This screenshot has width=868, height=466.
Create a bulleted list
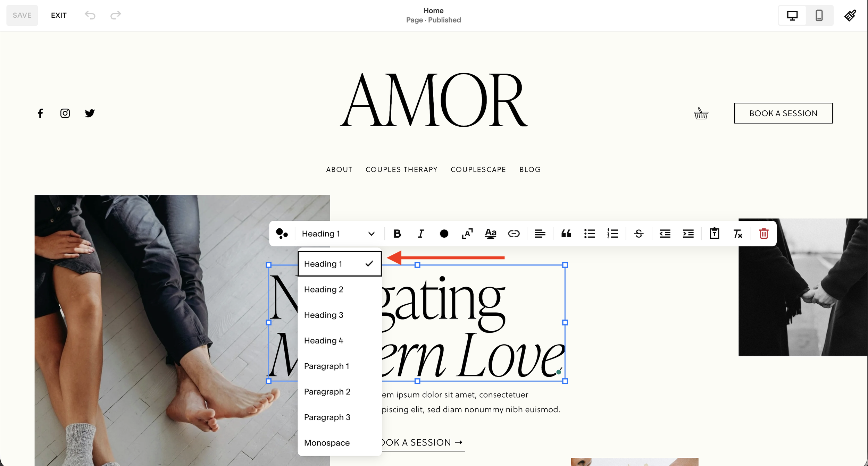pos(589,234)
